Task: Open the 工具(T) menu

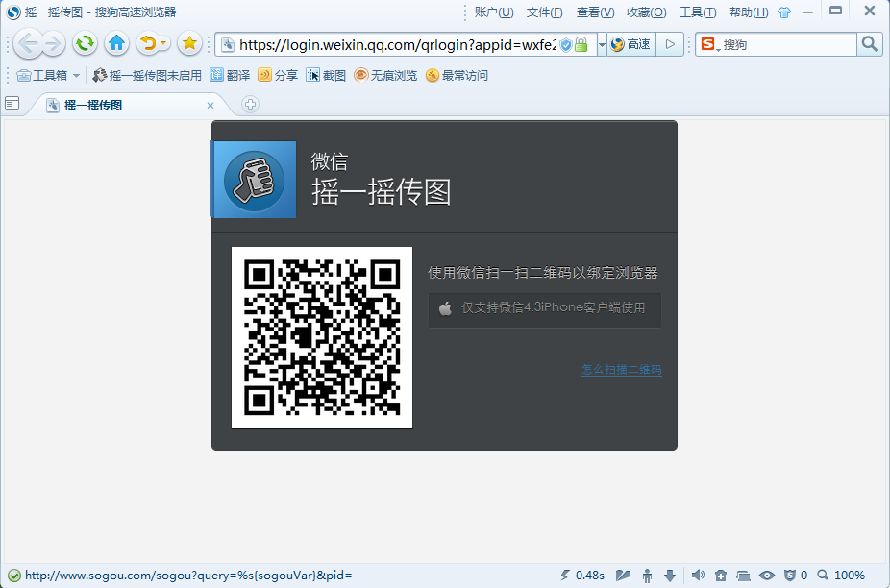Action: (698, 12)
